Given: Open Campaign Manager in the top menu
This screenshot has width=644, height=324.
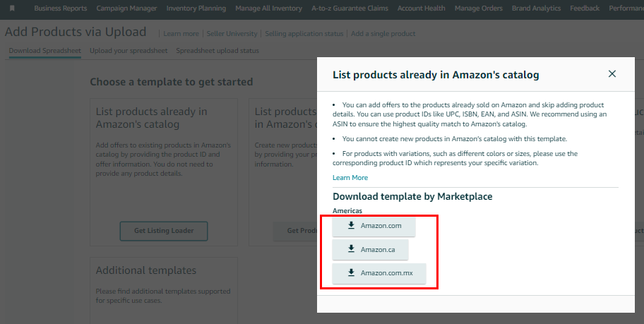Looking at the screenshot, I should click(126, 8).
